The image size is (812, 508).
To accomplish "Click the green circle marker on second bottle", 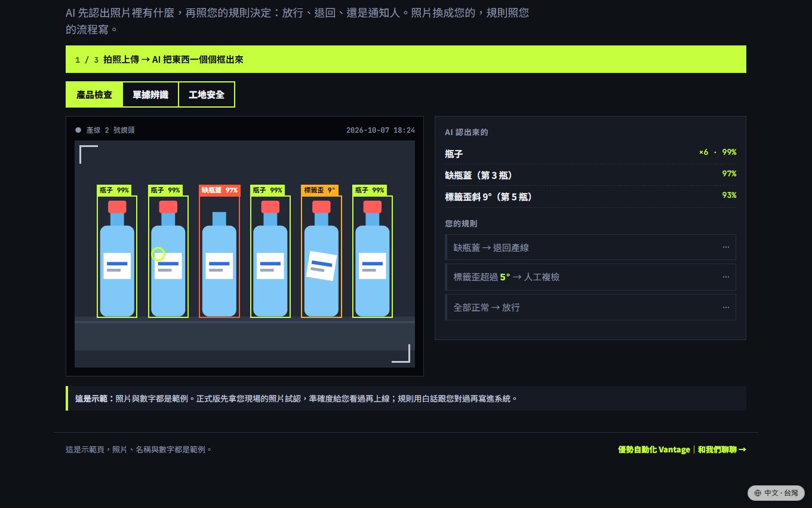I will coord(158,254).
